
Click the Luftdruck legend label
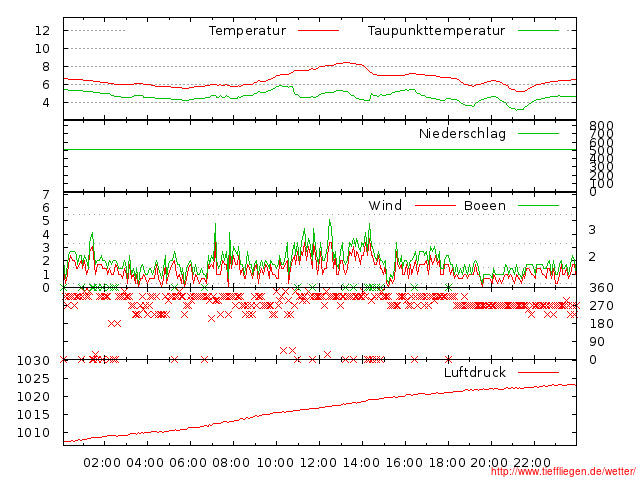[x=475, y=372]
